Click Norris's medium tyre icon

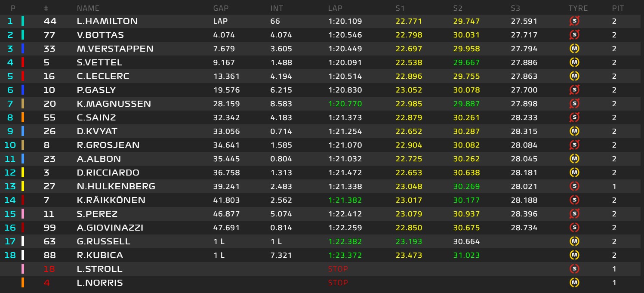pos(574,283)
